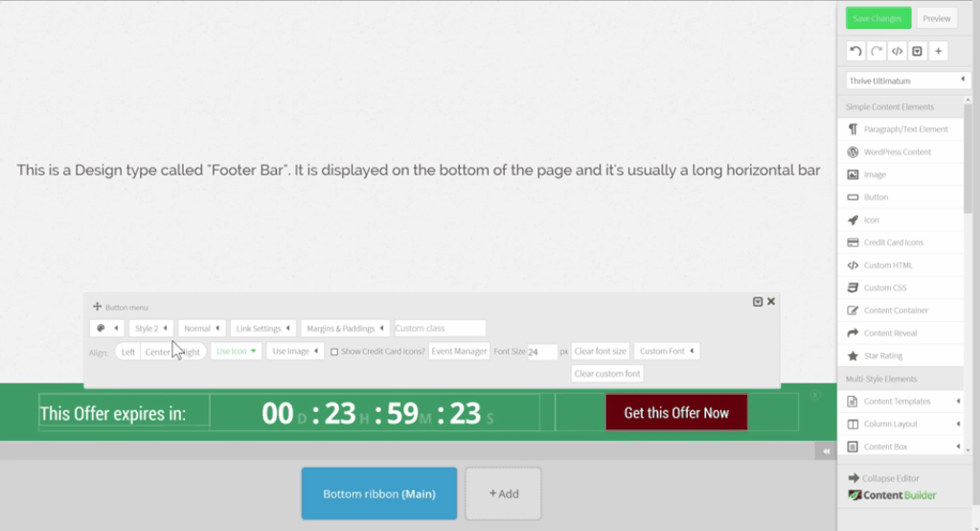
Task: Add a Star Rating element
Action: pyautogui.click(x=883, y=356)
